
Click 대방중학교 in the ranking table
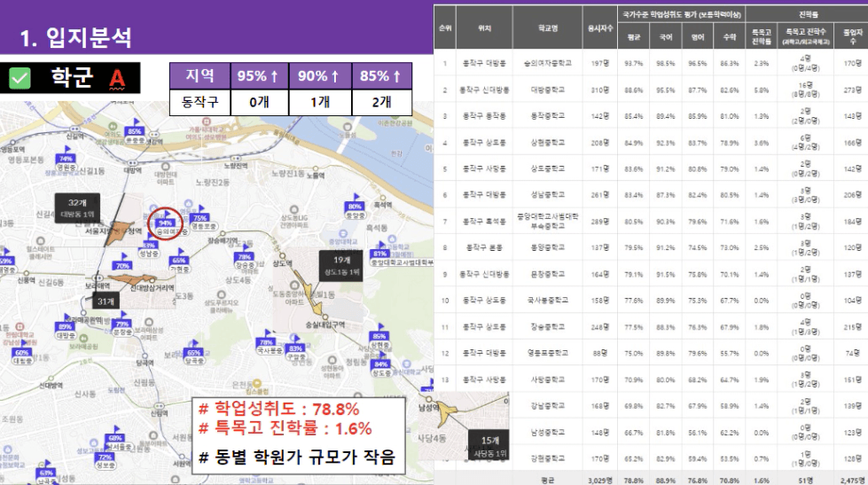(x=547, y=90)
